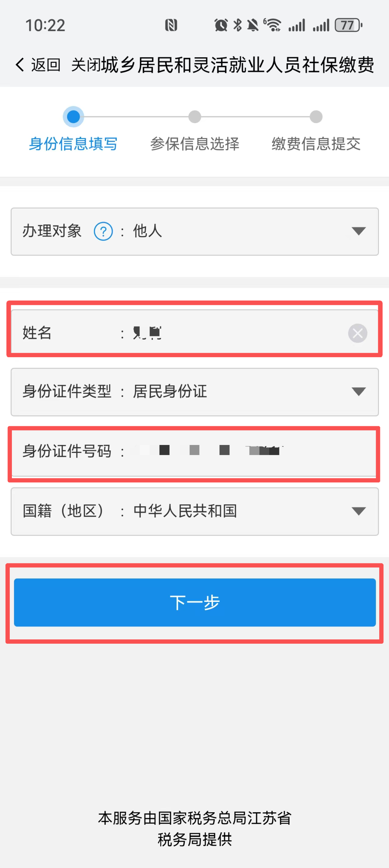Tap the Wi-Fi signal status icon
Screen dimensions: 389x868
(x=273, y=25)
